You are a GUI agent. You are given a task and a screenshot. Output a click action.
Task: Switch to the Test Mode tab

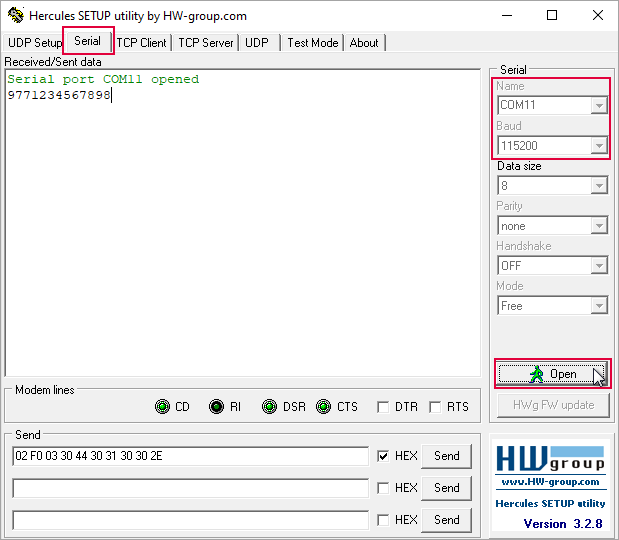coord(313,43)
